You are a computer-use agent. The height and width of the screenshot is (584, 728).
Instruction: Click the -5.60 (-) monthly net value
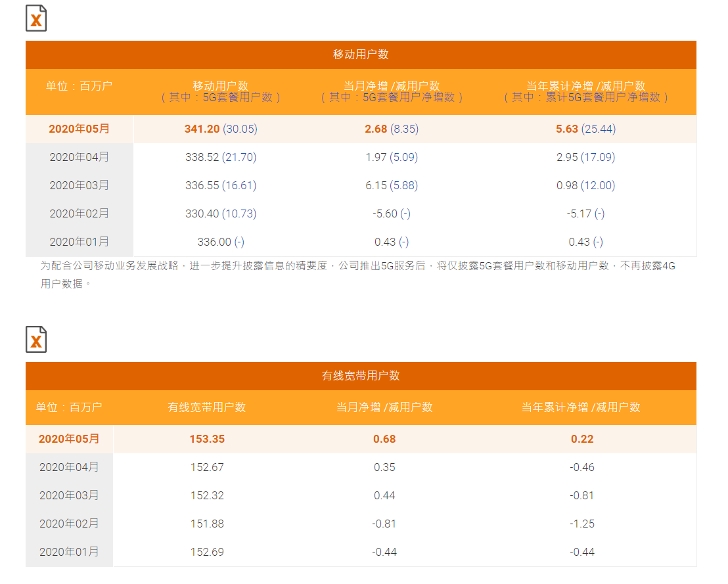point(387,213)
